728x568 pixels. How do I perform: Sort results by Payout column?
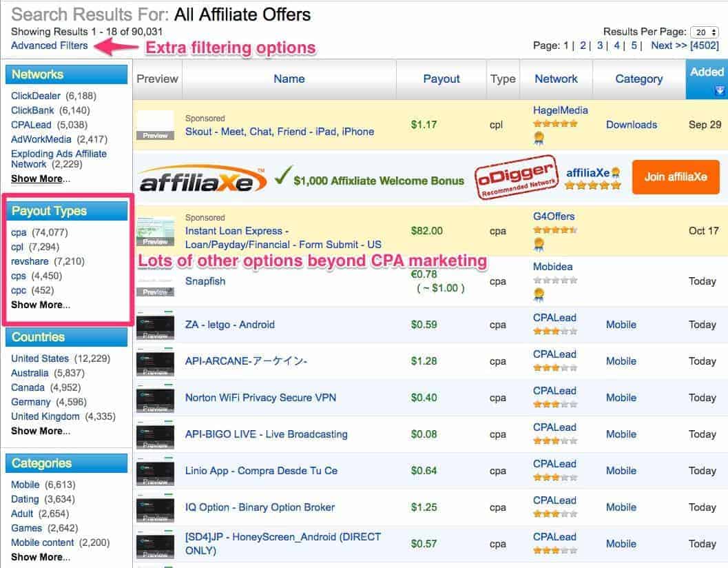click(441, 79)
